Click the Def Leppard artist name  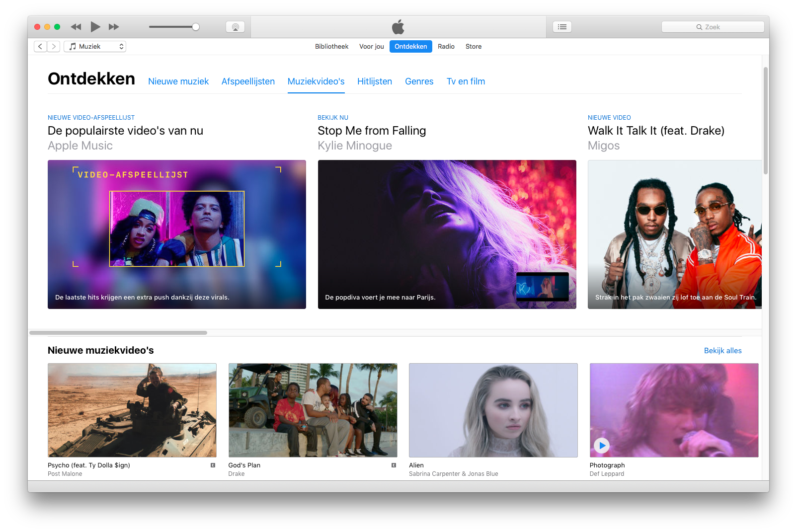coord(607,474)
